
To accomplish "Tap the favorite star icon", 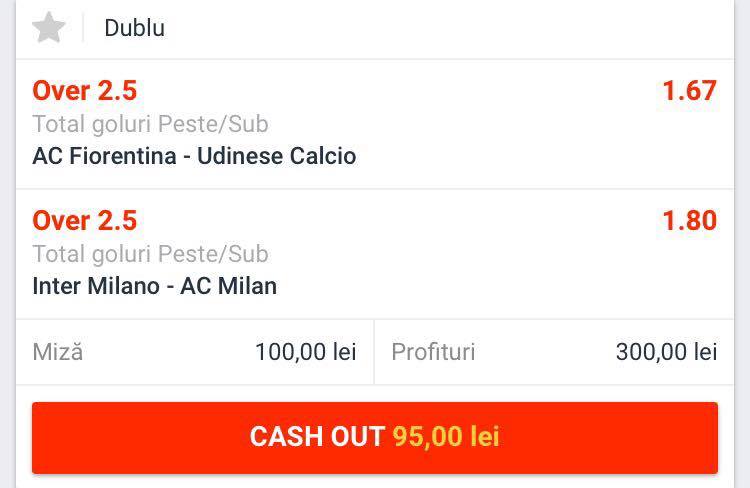I will pos(48,28).
